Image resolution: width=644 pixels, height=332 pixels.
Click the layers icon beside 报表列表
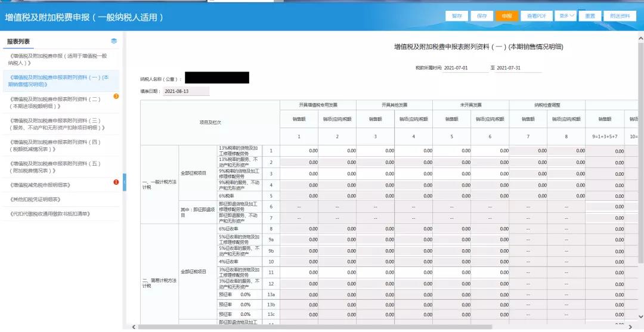point(114,41)
